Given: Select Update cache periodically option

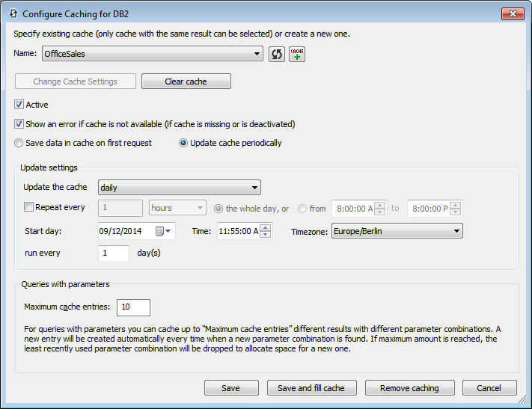Looking at the screenshot, I should click(x=183, y=143).
